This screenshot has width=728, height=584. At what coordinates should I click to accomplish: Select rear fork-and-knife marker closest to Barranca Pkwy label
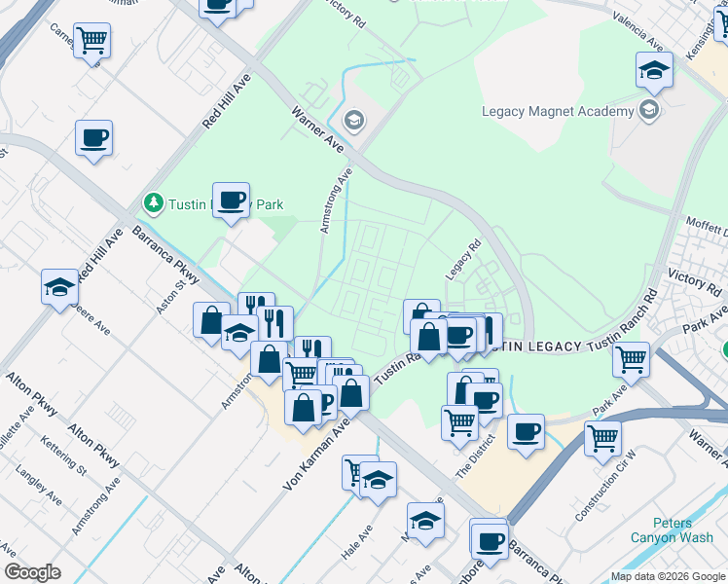253,300
